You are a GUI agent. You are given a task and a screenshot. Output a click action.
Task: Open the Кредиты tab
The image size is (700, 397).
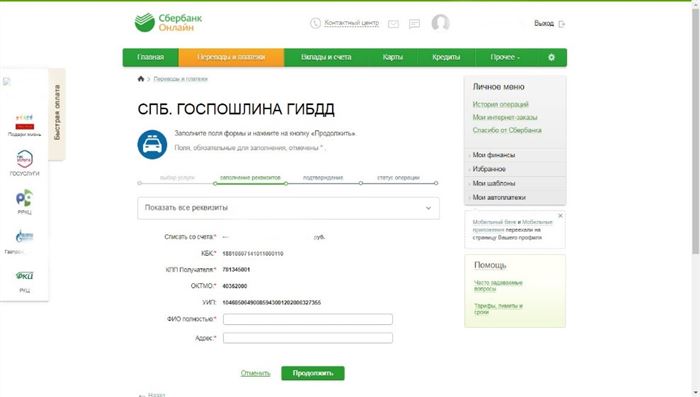[x=446, y=57]
